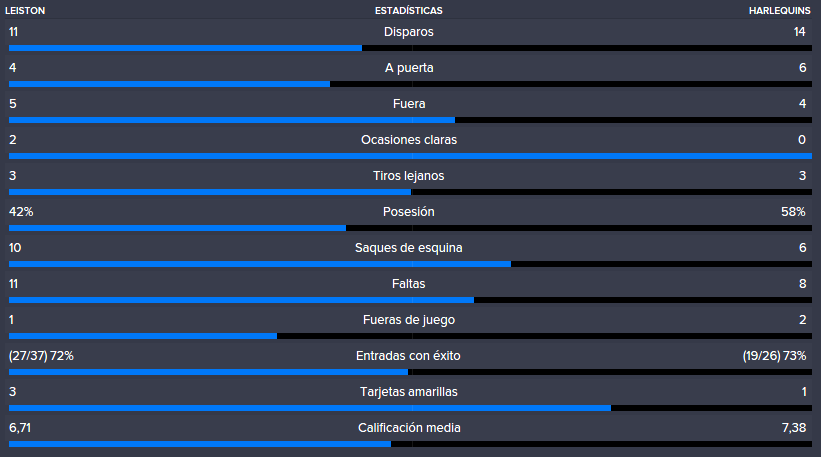Select the A puerta stat row
This screenshot has width=821, height=457.
pos(410,73)
